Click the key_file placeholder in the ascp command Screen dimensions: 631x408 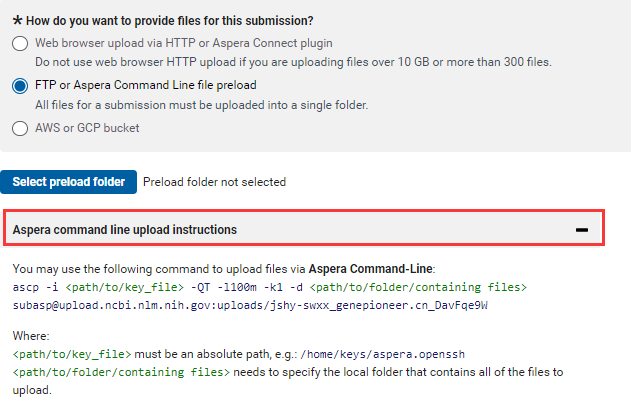[124, 287]
